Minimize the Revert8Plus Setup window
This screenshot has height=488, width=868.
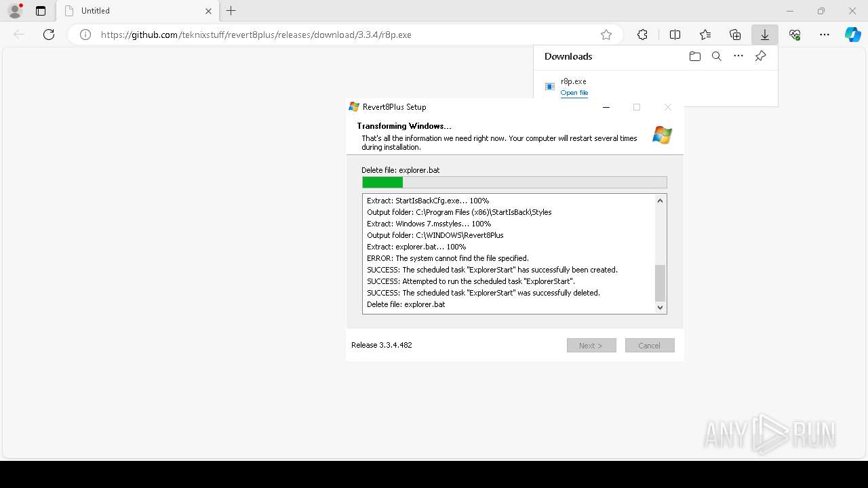pyautogui.click(x=606, y=107)
